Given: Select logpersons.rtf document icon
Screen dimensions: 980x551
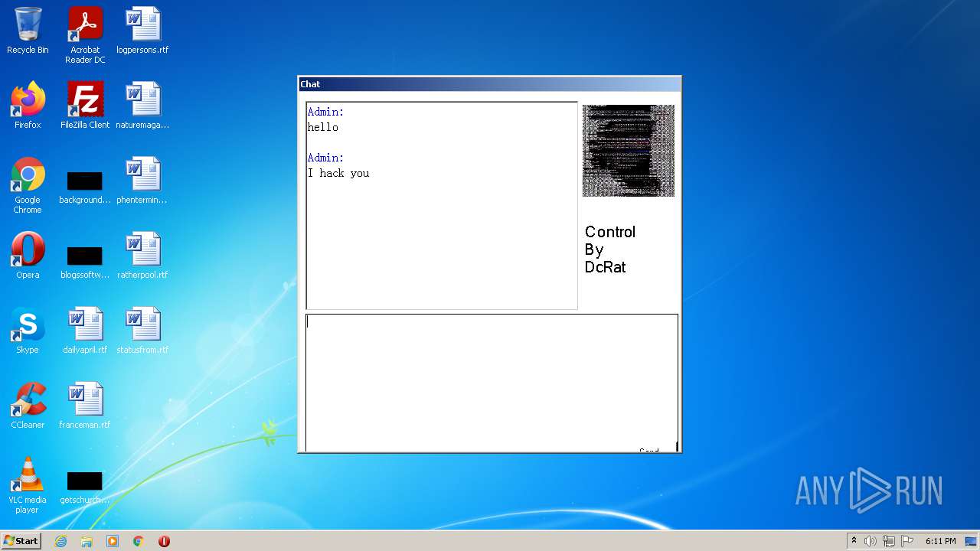Looking at the screenshot, I should click(142, 31).
